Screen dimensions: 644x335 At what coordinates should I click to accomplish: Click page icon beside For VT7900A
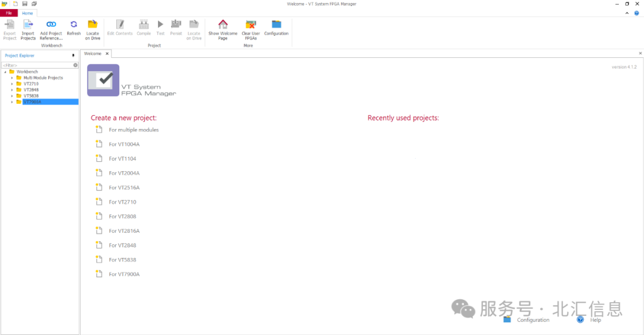pos(98,273)
